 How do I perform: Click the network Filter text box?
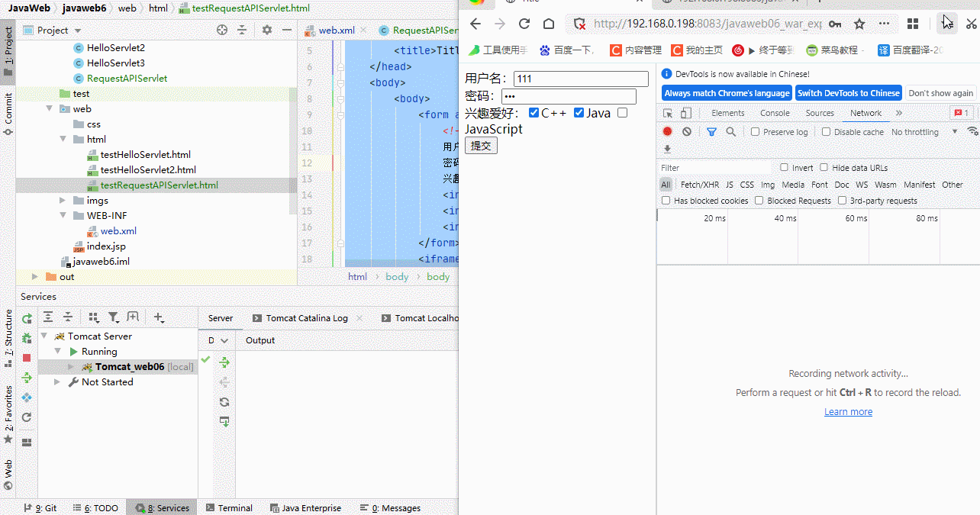click(x=716, y=168)
